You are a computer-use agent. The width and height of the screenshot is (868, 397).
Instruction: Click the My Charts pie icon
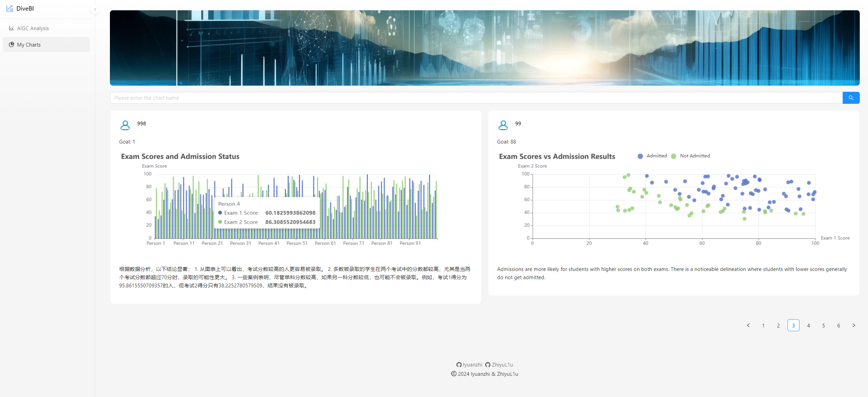[x=11, y=45]
